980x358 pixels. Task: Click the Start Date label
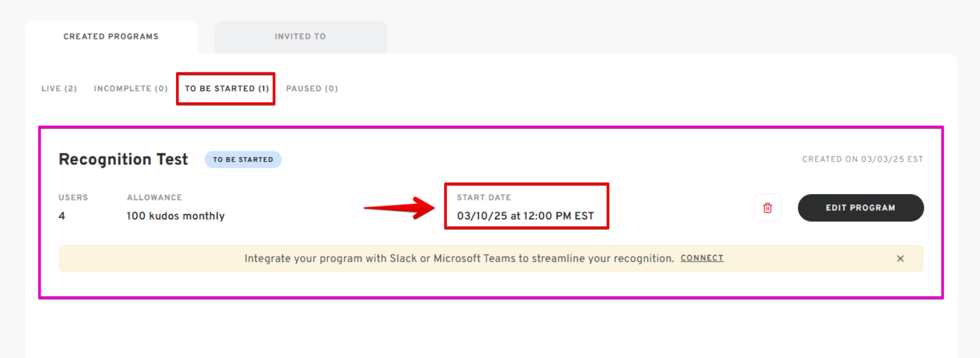coord(483,198)
